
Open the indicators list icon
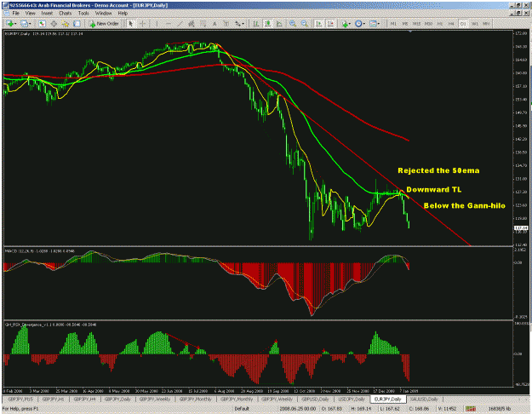(x=345, y=24)
